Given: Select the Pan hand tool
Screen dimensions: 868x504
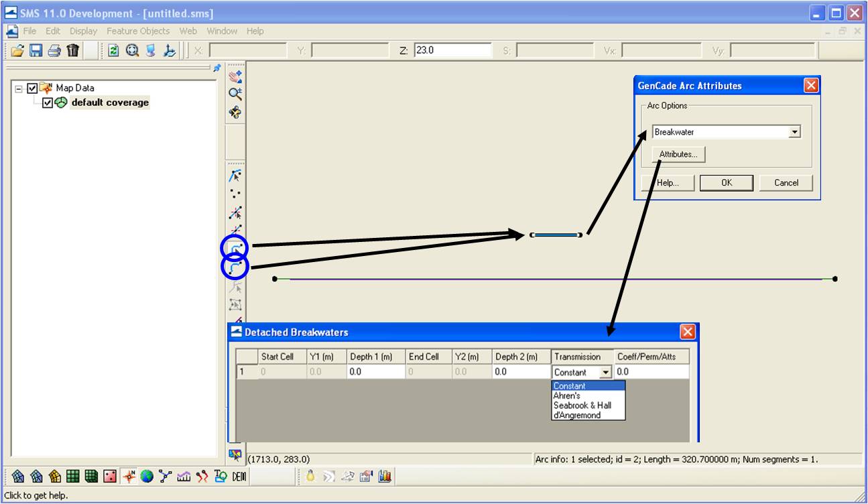Looking at the screenshot, I should 235,77.
